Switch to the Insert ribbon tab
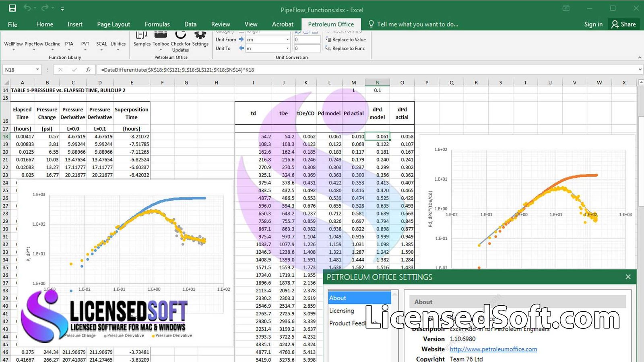This screenshot has height=362, width=644. (75, 24)
